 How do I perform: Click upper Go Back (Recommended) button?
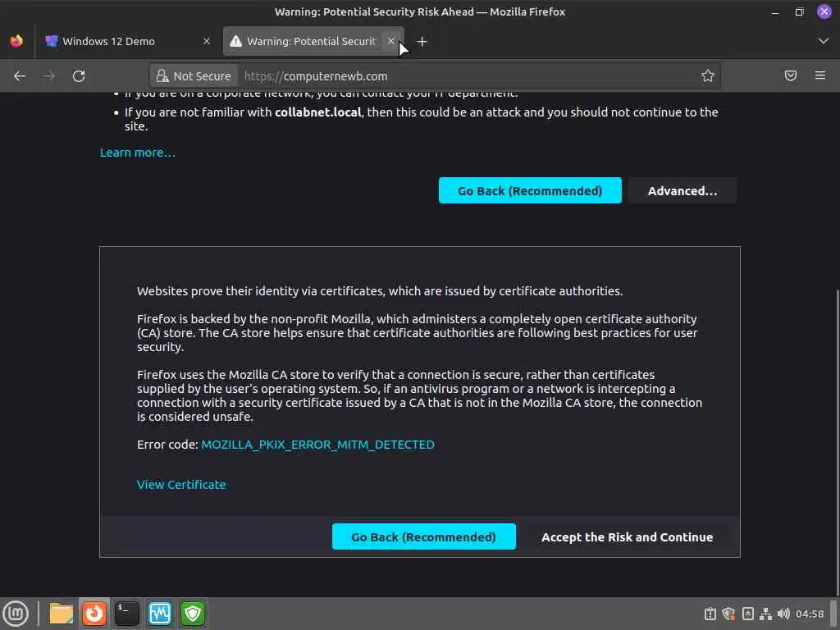pos(530,190)
